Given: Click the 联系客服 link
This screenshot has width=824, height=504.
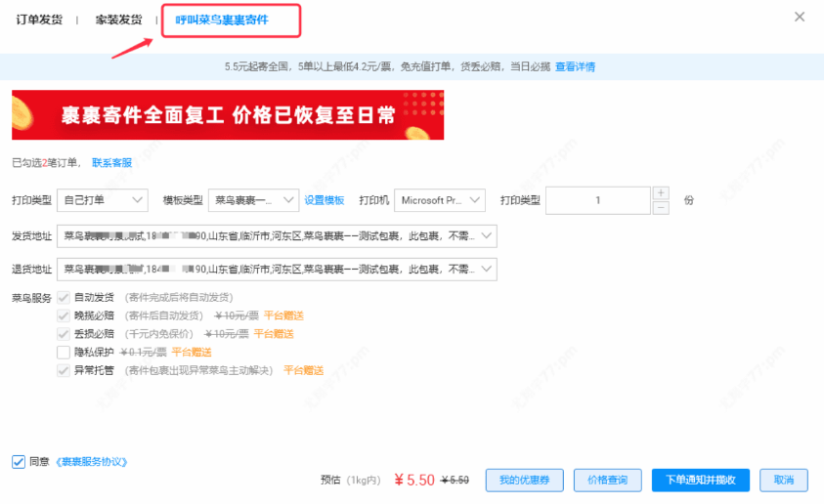Looking at the screenshot, I should click(x=112, y=163).
